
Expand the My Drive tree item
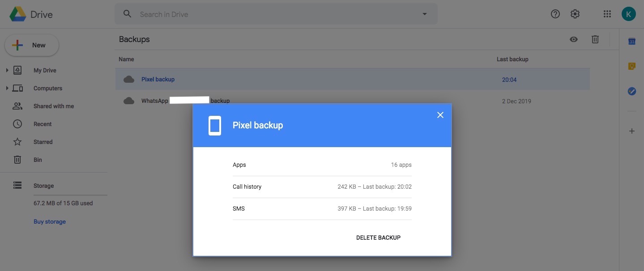[7, 70]
